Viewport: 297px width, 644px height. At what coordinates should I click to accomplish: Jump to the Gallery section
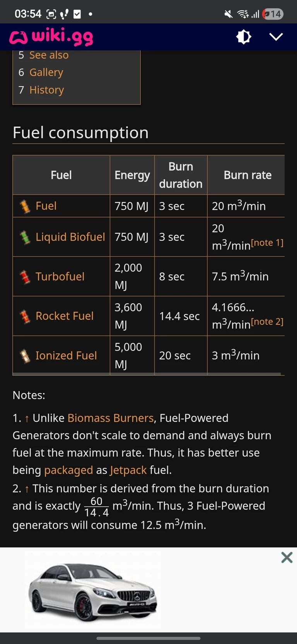click(x=46, y=72)
